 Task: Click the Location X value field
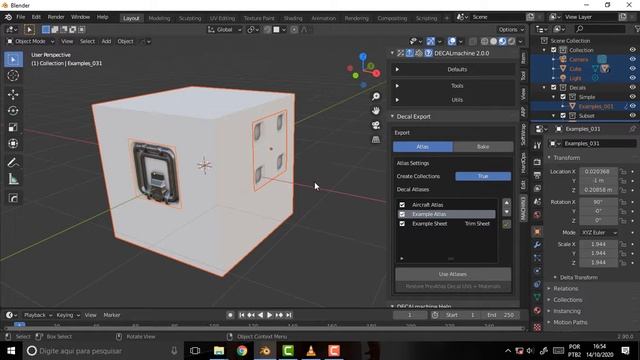coord(598,171)
